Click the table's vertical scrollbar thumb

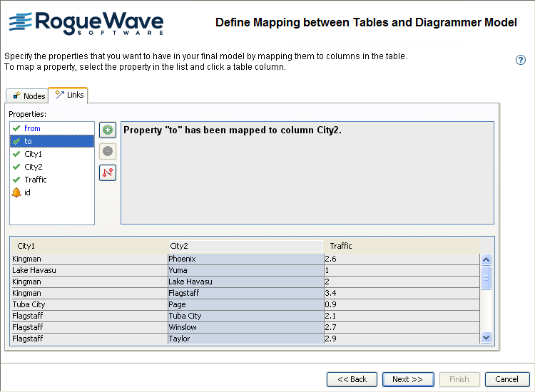coord(486,277)
